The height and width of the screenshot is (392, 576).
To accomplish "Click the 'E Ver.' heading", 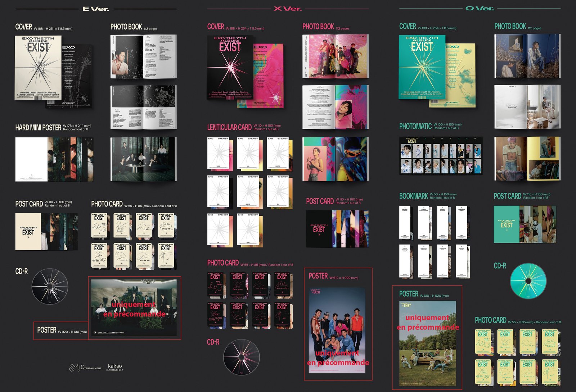I will click(96, 9).
